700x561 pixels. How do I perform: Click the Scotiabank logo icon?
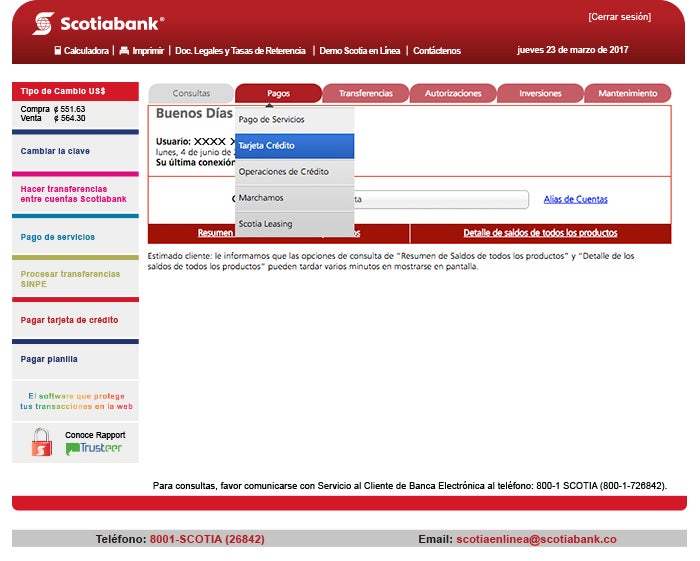click(43, 23)
